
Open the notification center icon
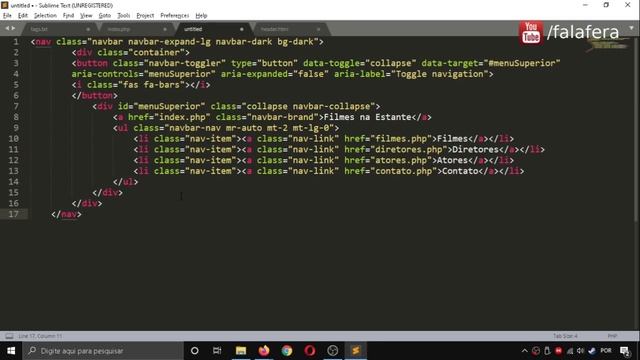tap(624, 351)
